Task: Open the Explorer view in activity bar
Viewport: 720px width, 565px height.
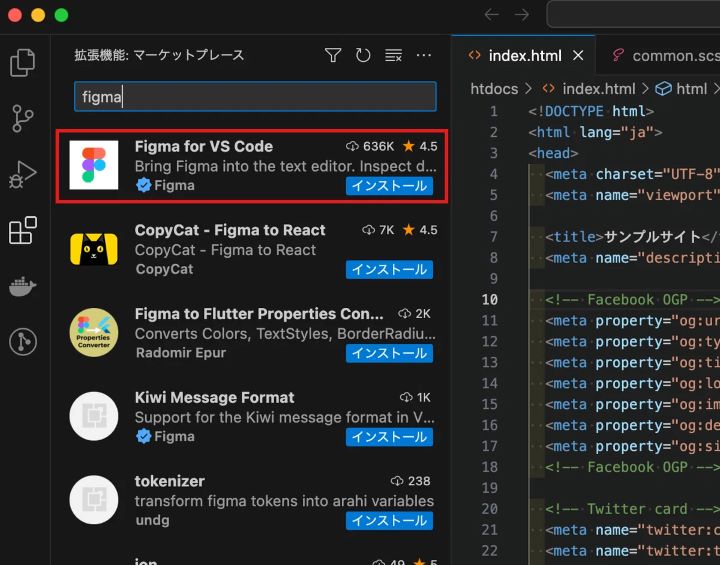Action: (22, 62)
